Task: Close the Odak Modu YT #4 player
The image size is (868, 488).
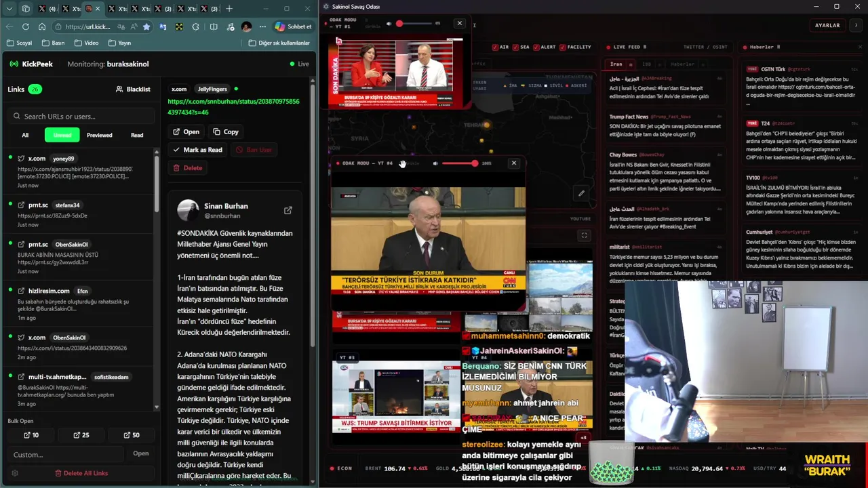Action: 513,163
